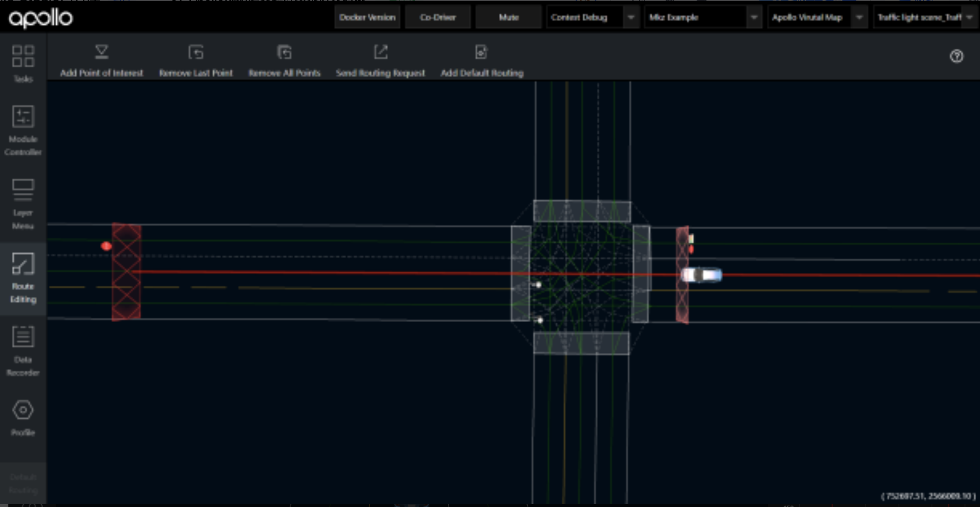The image size is (980, 507).
Task: Open the Data Recorder panel
Action: point(23,337)
